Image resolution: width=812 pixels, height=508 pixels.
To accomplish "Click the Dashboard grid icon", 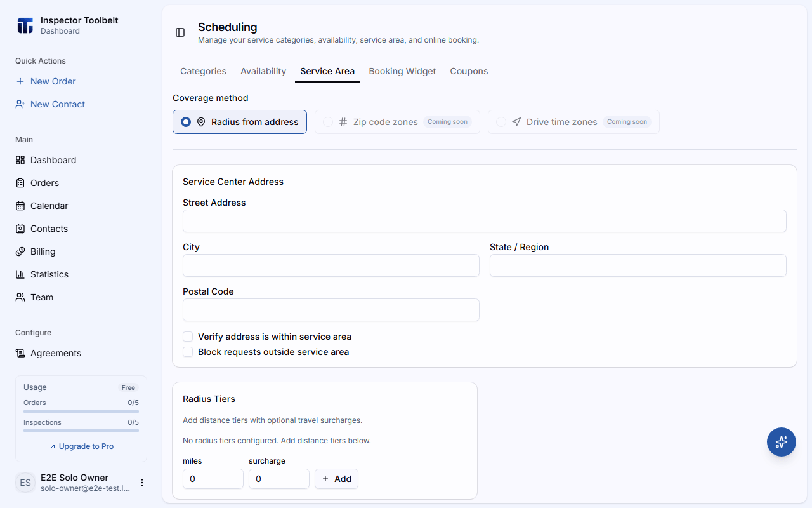I will tap(20, 160).
